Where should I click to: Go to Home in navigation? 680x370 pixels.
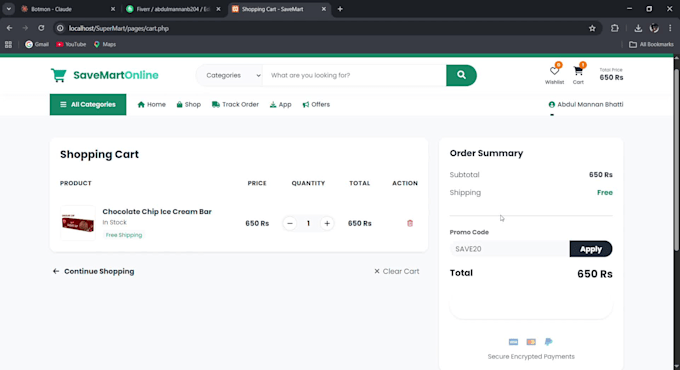tap(151, 105)
